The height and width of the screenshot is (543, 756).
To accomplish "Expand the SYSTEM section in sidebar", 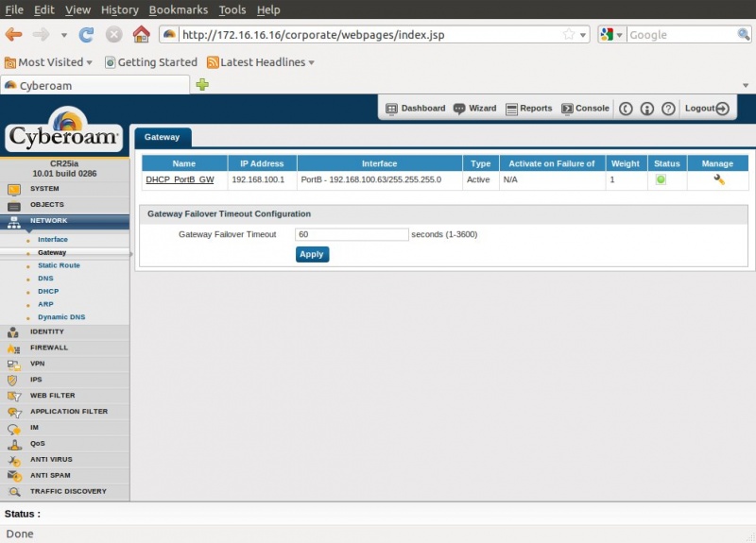I will [x=43, y=188].
